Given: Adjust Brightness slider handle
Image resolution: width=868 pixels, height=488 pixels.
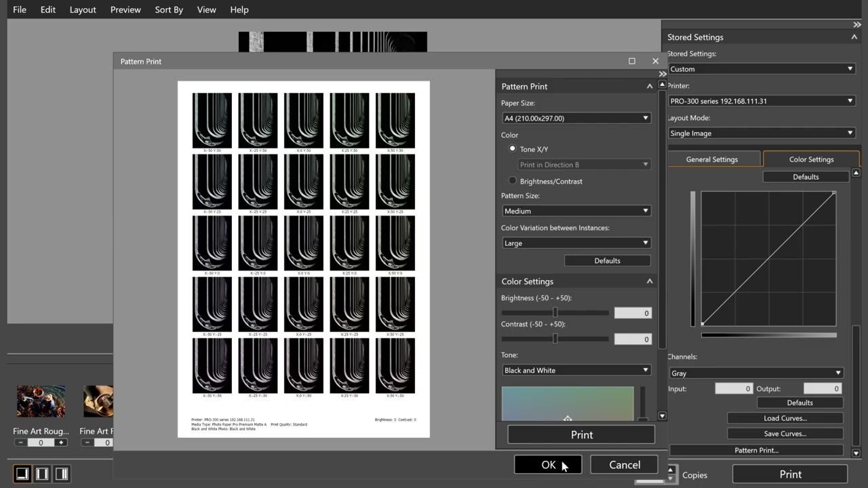Looking at the screenshot, I should 555,312.
